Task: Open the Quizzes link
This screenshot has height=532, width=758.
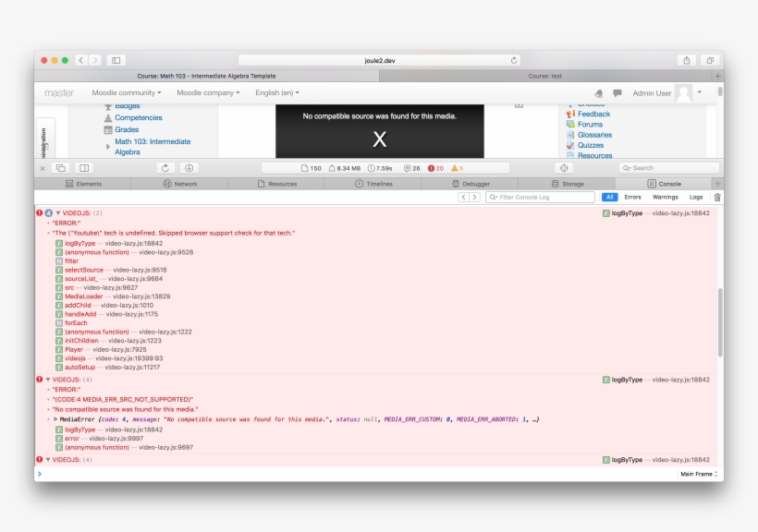Action: pos(590,145)
